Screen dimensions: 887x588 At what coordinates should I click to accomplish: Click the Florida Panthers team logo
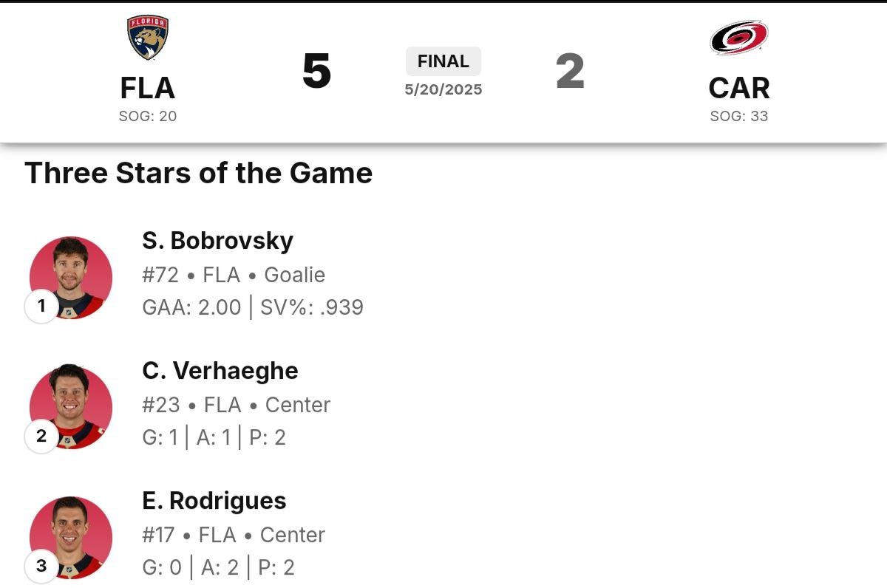[x=148, y=38]
